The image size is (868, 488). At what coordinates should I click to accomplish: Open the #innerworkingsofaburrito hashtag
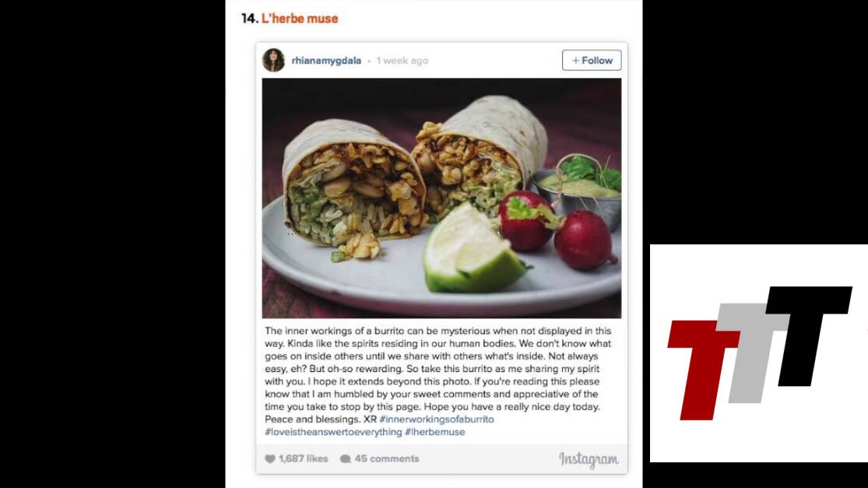pos(437,420)
